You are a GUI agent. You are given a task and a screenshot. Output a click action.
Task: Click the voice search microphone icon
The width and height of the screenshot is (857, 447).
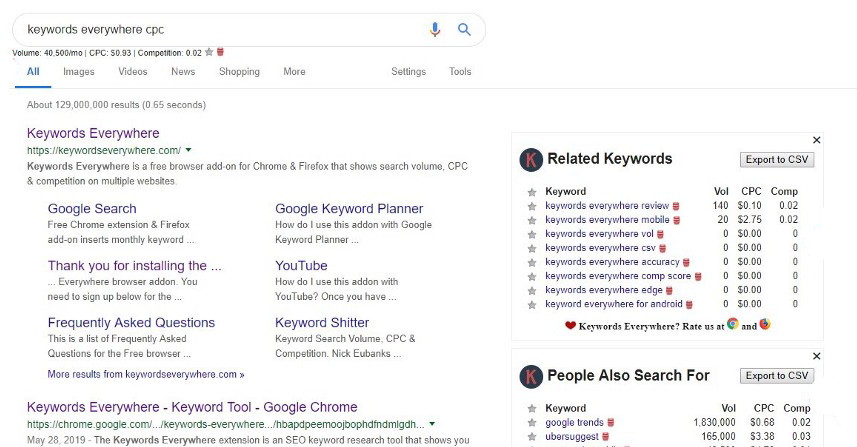coord(435,30)
